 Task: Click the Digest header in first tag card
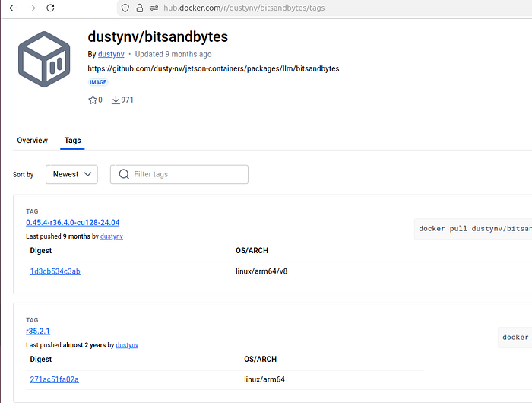tap(41, 251)
